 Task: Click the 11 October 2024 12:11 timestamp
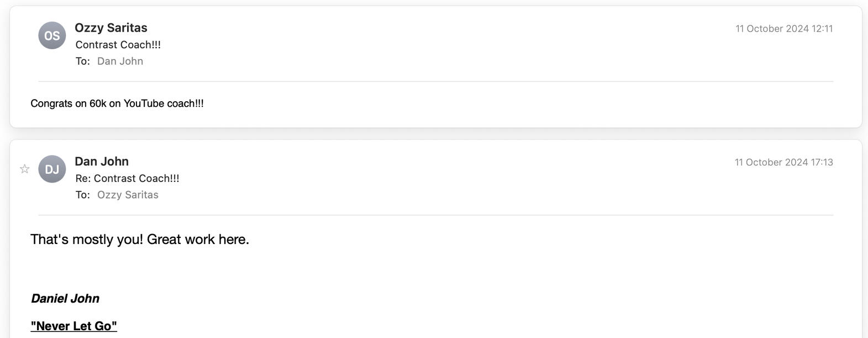tap(783, 29)
